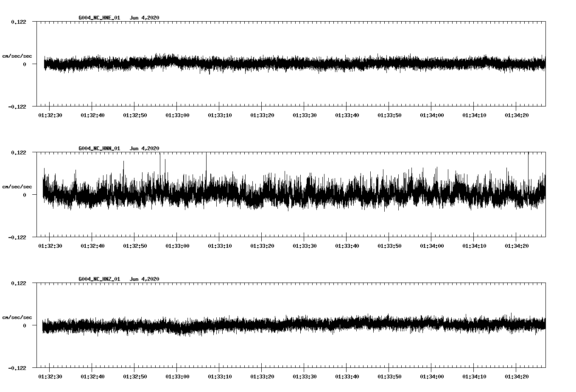Click the cm/sec/sec unit label of HNN plot
This screenshot has height=392, width=576.
tap(17, 187)
